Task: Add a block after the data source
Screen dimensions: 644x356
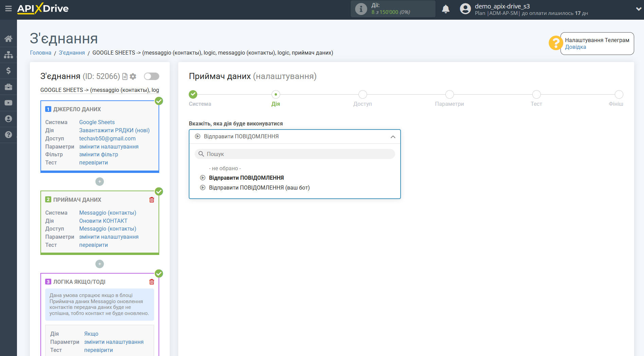Action: click(x=99, y=182)
